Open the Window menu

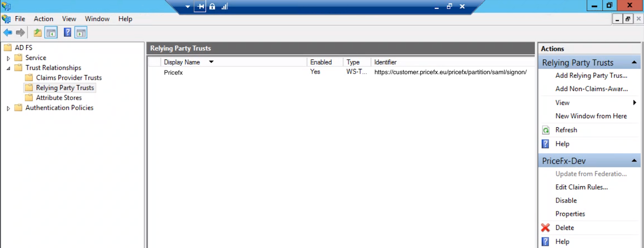(x=97, y=19)
